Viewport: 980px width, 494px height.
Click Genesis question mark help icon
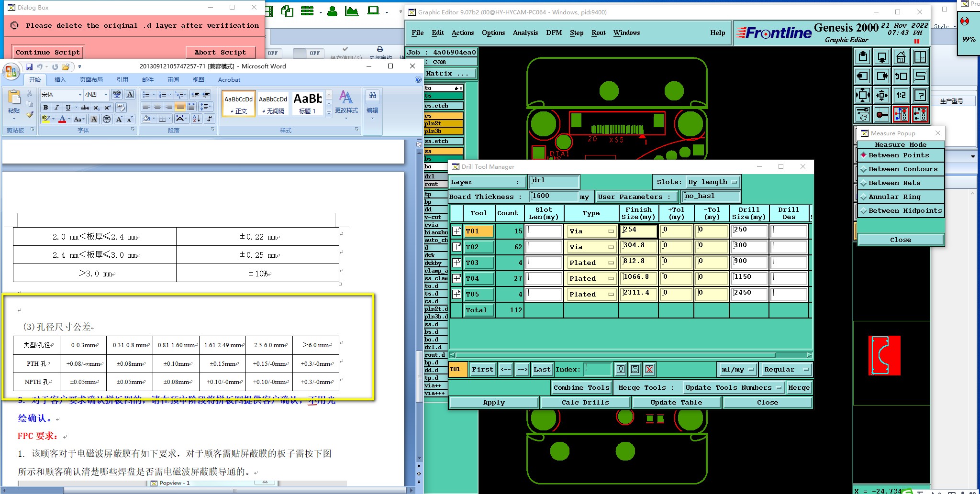click(920, 95)
